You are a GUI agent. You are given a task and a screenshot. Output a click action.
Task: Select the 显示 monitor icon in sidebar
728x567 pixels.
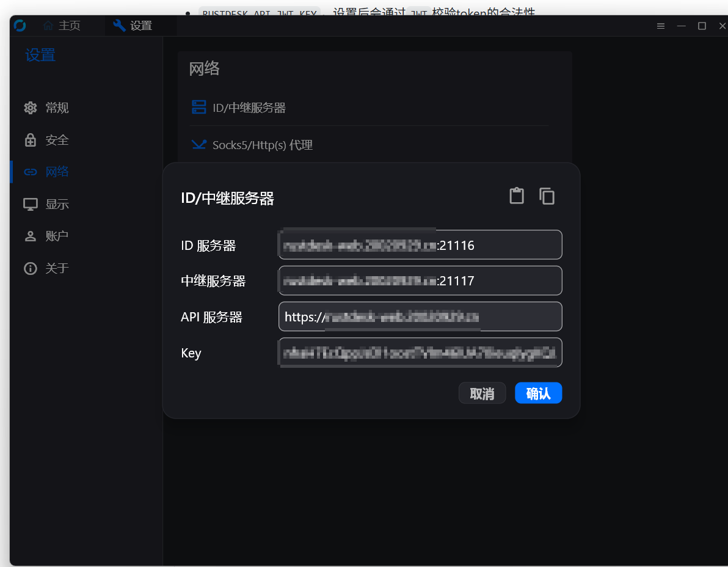[x=31, y=204]
